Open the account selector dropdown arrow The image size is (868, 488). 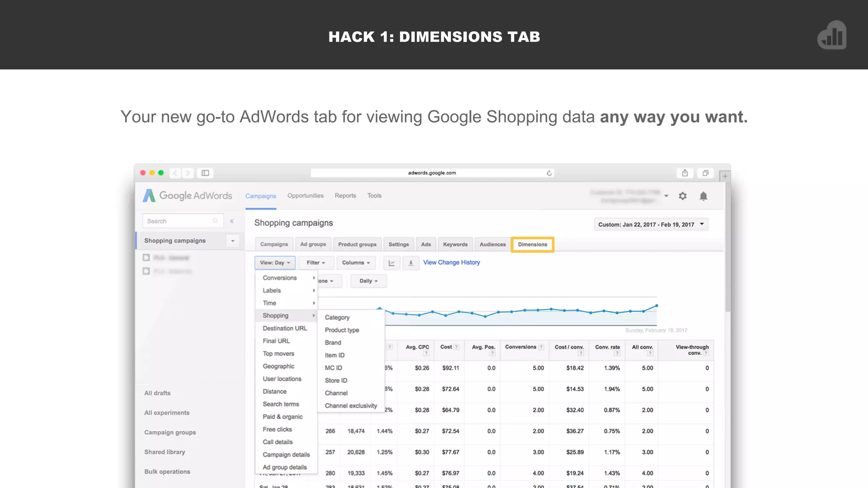tap(666, 196)
